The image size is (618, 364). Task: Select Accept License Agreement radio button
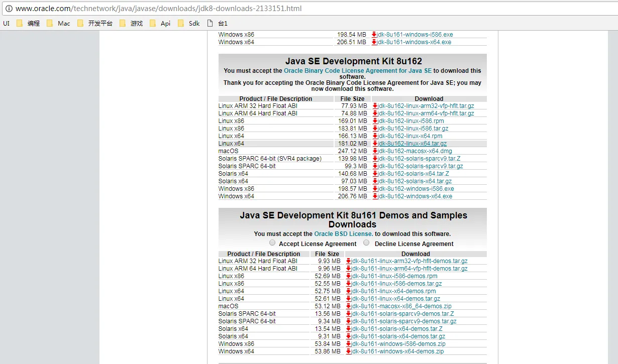coord(272,243)
